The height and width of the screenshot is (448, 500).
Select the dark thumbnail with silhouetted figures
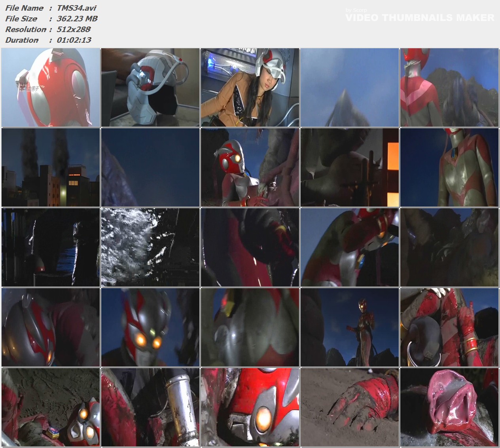point(51,247)
